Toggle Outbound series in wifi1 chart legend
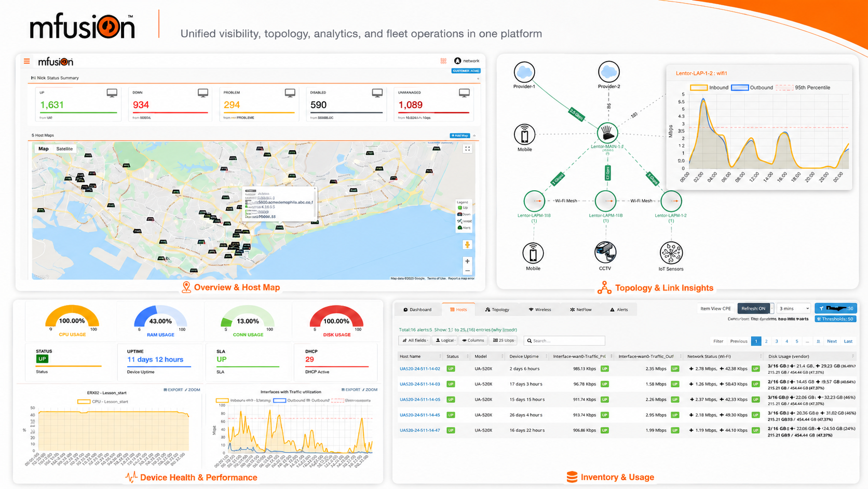 [x=752, y=87]
